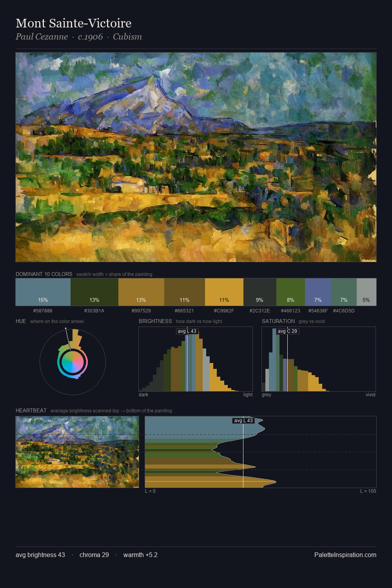
Task: Click the hex code #4C6D5D
Action: (344, 311)
